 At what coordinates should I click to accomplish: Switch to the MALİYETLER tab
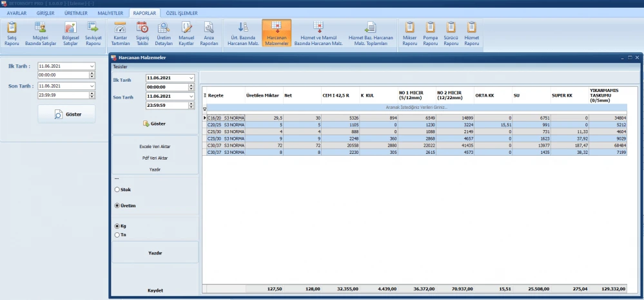(x=110, y=13)
